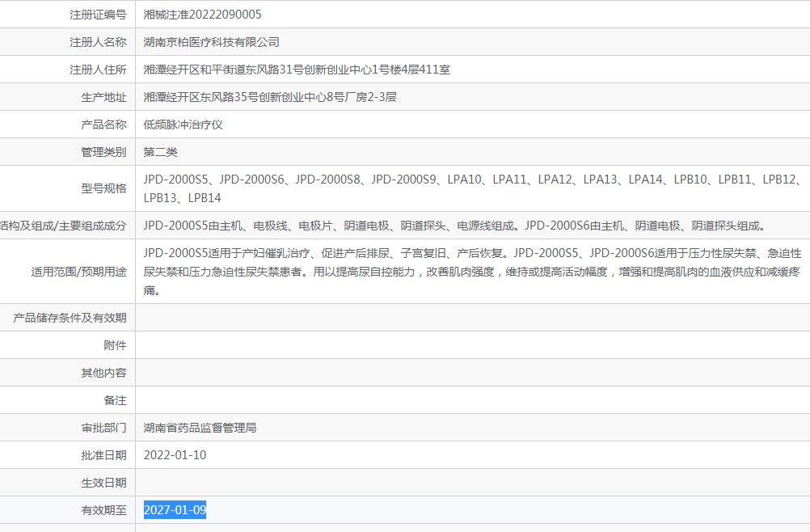The image size is (810, 532).
Task: Click product name 低频脉冲治疗仪
Action: point(183,125)
